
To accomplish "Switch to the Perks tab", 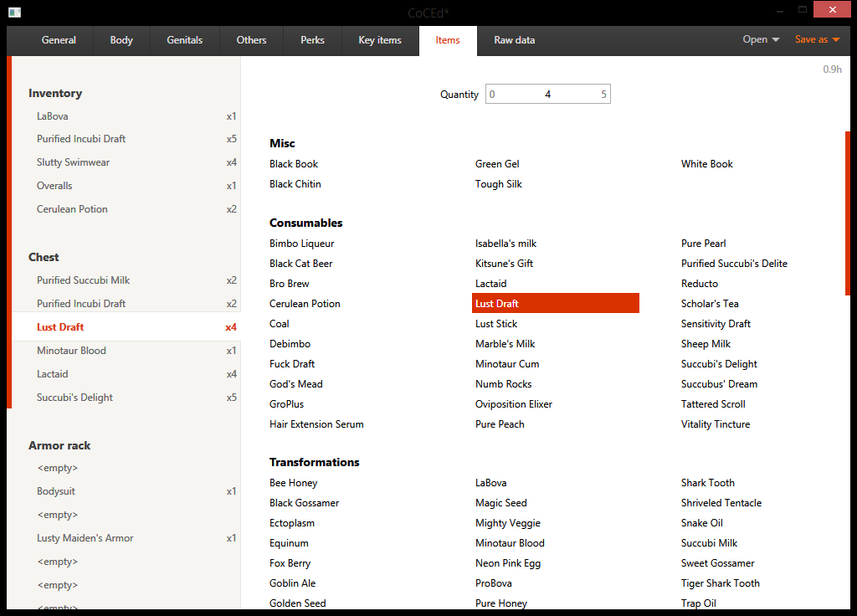I will (312, 40).
